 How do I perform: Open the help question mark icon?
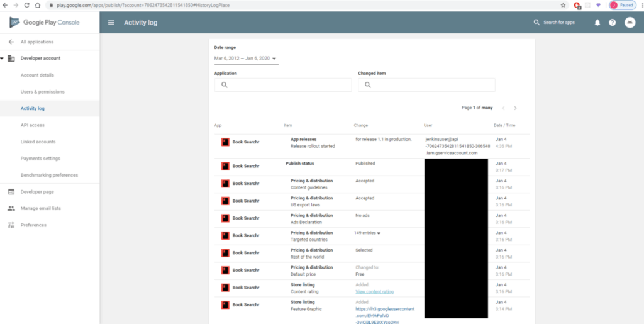tap(612, 23)
